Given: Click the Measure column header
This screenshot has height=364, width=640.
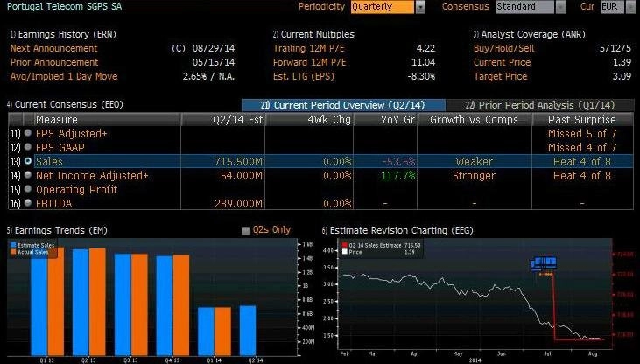Looking at the screenshot, I should tap(107, 120).
